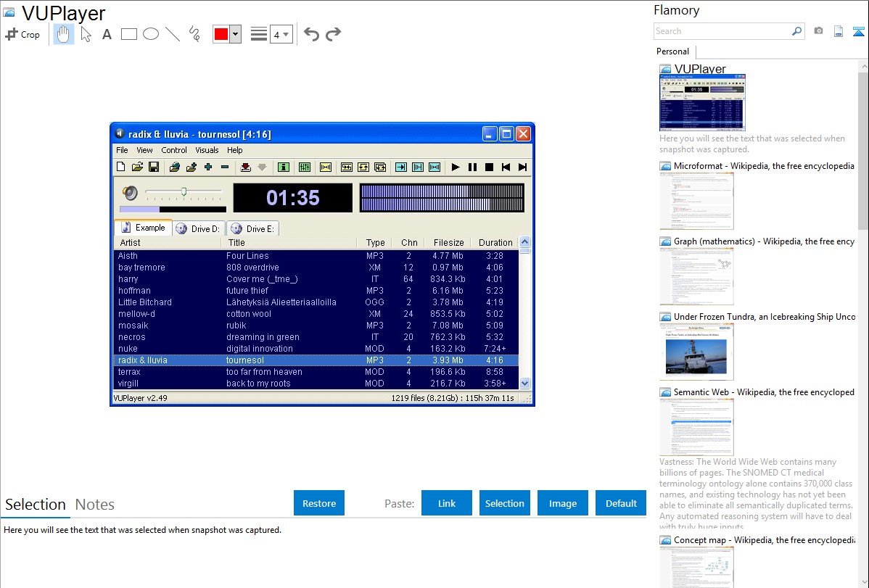869x588 pixels.
Task: Click the page document icon near search
Action: [x=839, y=31]
